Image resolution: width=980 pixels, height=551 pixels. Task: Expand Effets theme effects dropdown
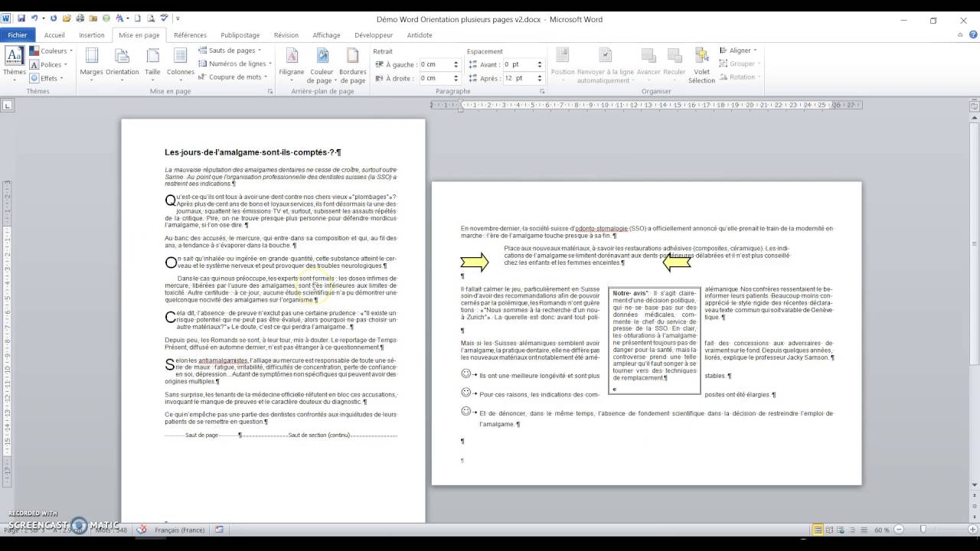[48, 78]
